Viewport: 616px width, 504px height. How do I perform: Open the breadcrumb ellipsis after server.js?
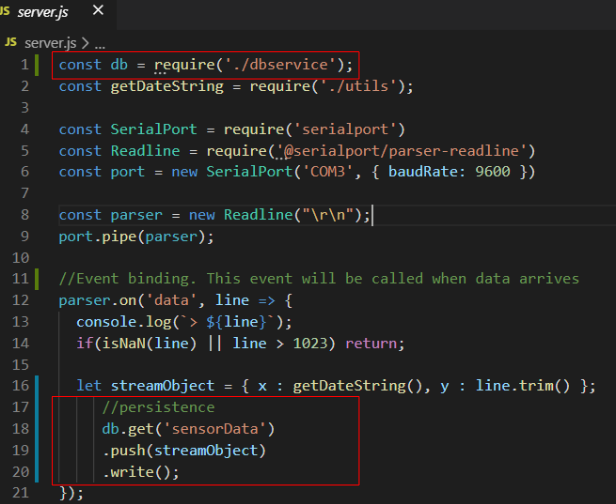pyautogui.click(x=100, y=44)
